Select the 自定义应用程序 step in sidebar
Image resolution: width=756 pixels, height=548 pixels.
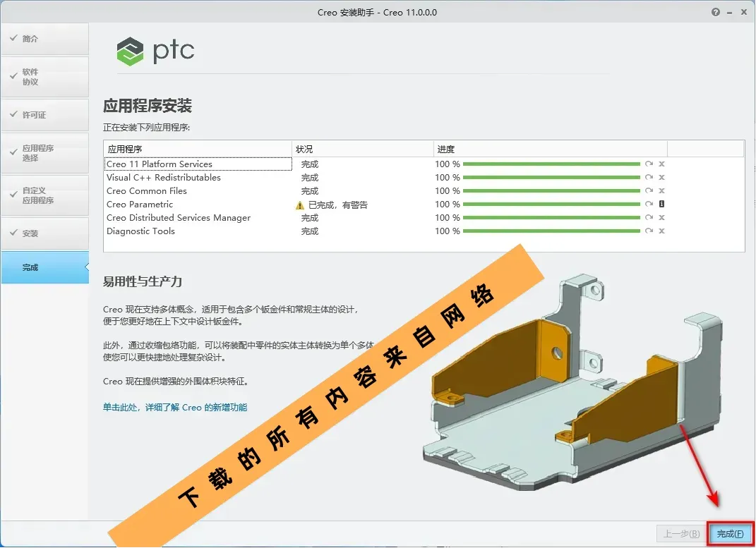coord(45,195)
